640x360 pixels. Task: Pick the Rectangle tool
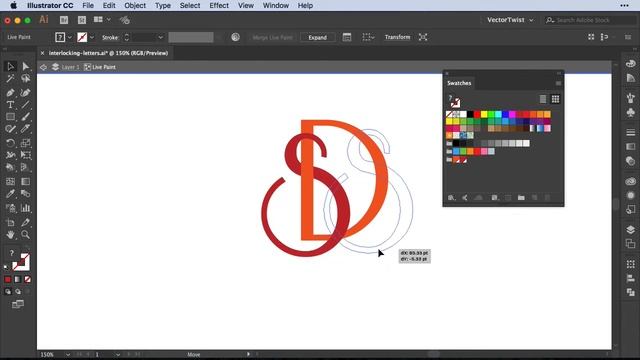tap(10, 117)
